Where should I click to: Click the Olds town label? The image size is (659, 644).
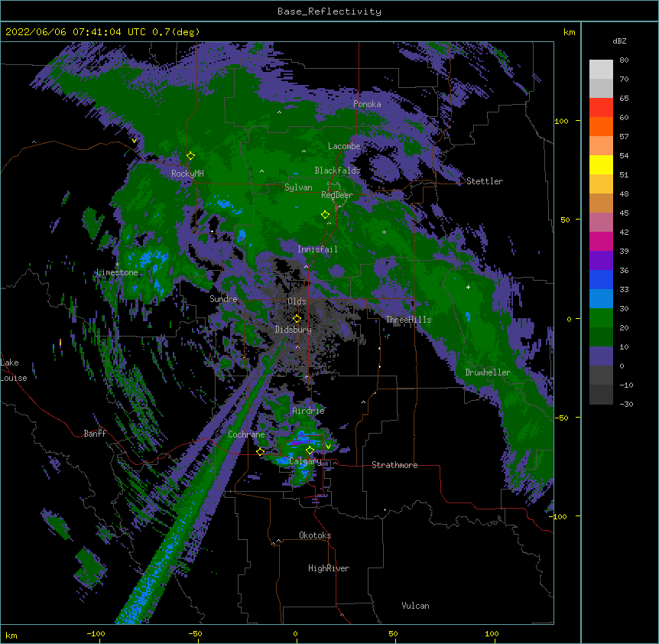coord(297,301)
